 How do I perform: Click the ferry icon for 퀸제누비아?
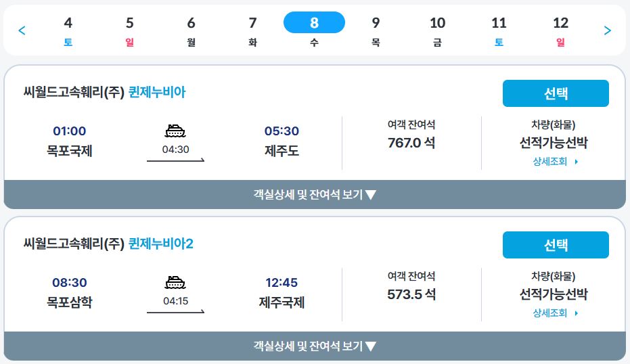pos(175,131)
